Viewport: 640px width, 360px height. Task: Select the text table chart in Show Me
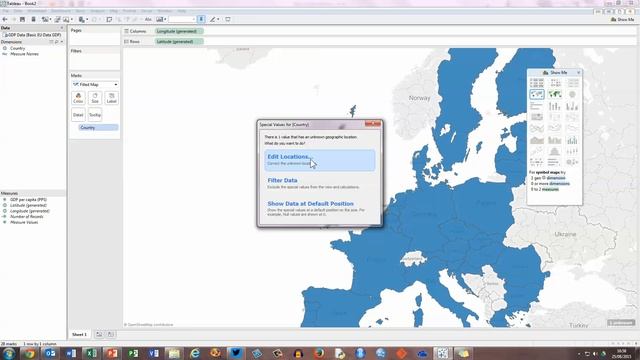537,83
